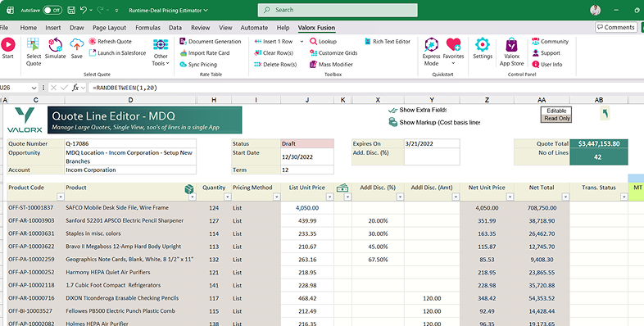
Task: Open the Net Total filter dropdown
Action: (x=565, y=197)
